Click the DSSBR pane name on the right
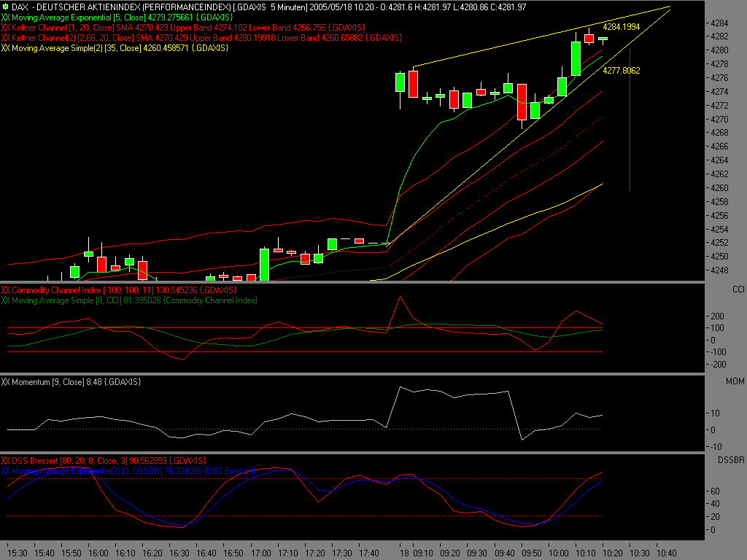Viewport: 747px width, 560px height. (x=731, y=460)
